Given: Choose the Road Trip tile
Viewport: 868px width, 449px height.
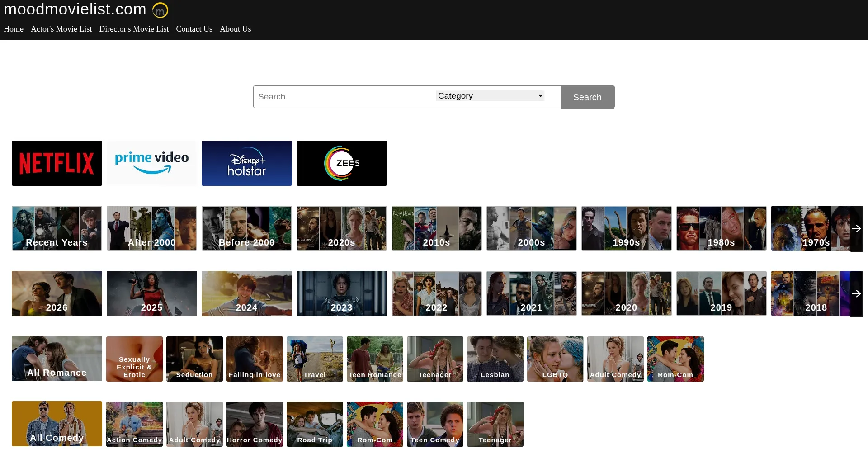Looking at the screenshot, I should click(x=315, y=424).
